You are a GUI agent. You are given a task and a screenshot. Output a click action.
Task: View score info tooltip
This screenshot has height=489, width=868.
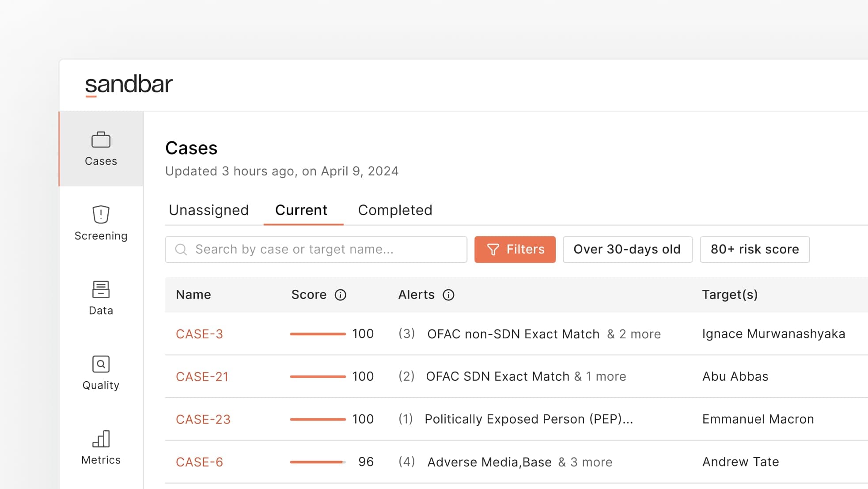[340, 295]
